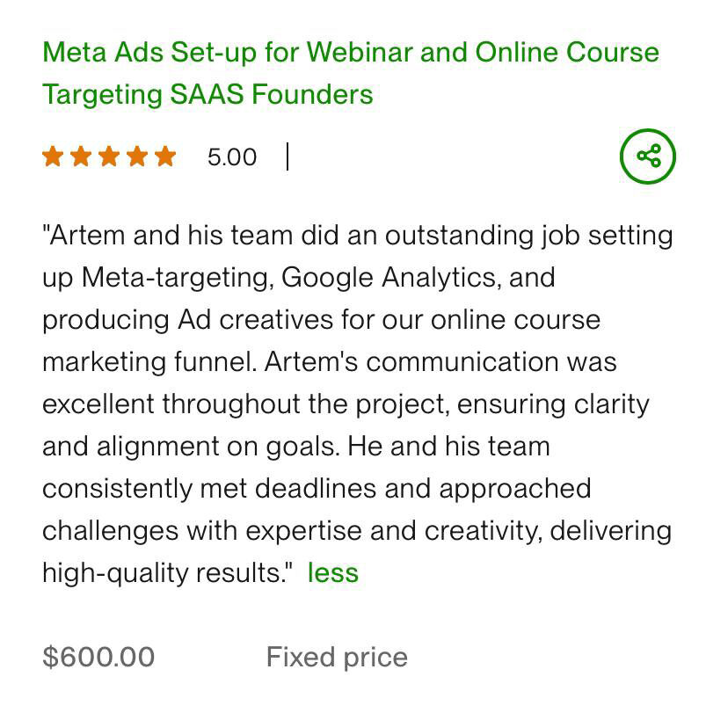The width and height of the screenshot is (728, 713).
Task: Open the 'Meta Ads Set-up for Webinar' title link
Action: pos(350,52)
